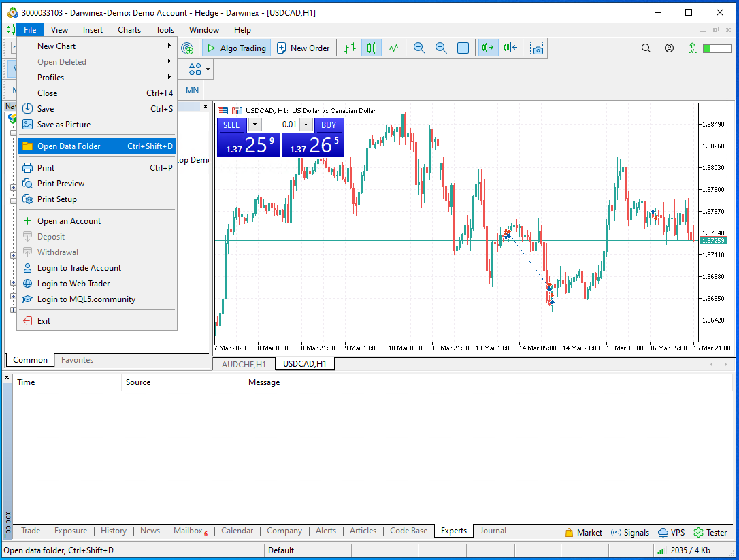Open the Mailbox toolbox tab
Screen dimensions: 739x560
click(191, 531)
